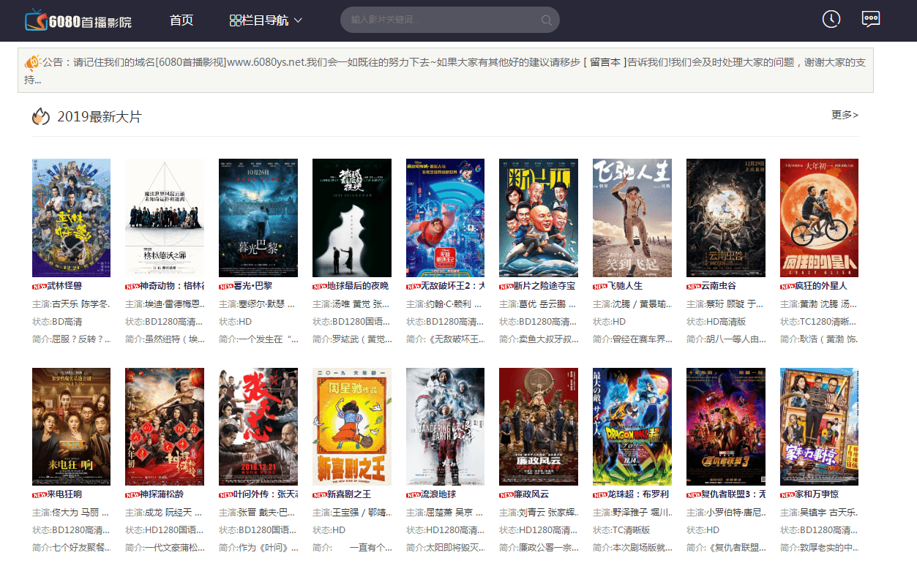
Task: Click the 暮光·巴黎 title link
Action: [252, 286]
